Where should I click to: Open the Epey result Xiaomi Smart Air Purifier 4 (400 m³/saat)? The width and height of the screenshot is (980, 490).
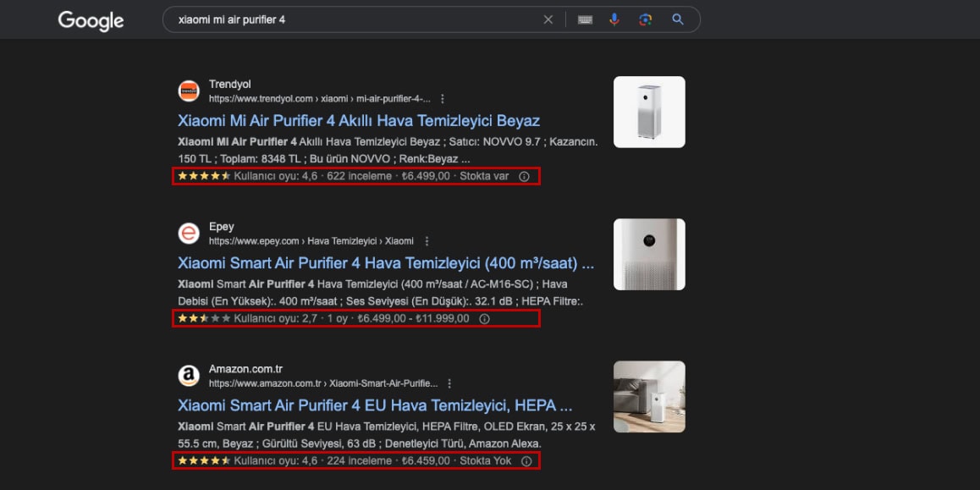pyautogui.click(x=386, y=263)
